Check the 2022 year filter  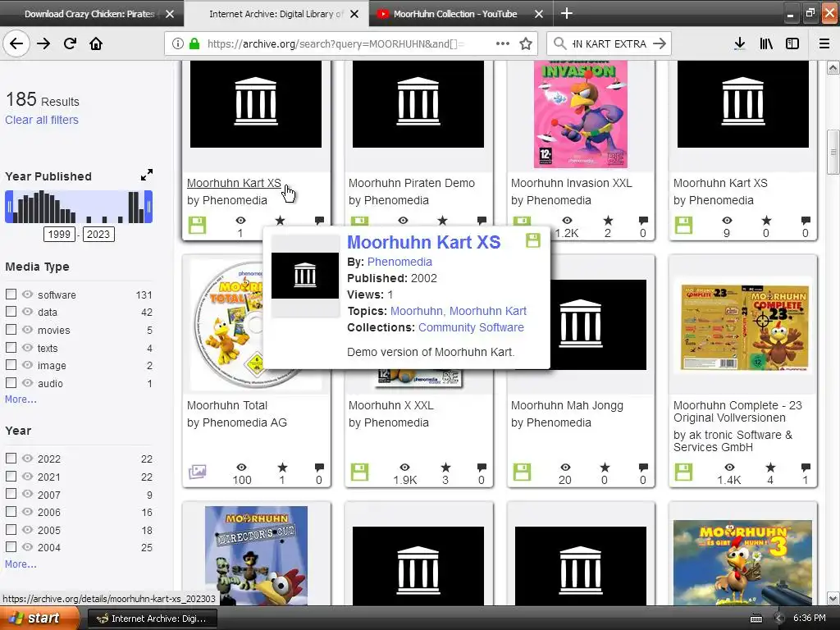11,458
